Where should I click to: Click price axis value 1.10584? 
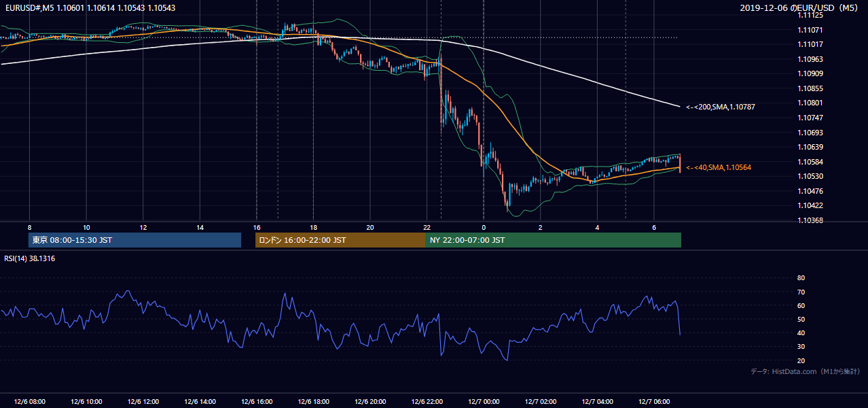click(x=811, y=162)
